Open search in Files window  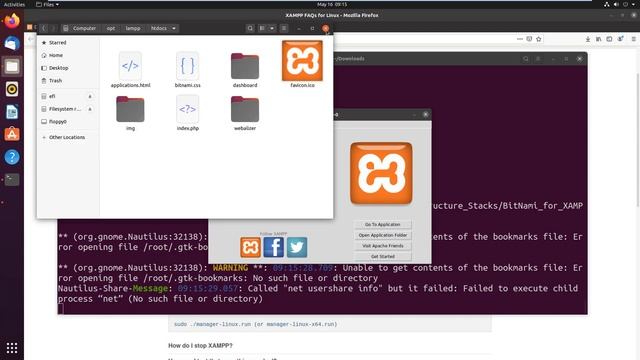250,28
